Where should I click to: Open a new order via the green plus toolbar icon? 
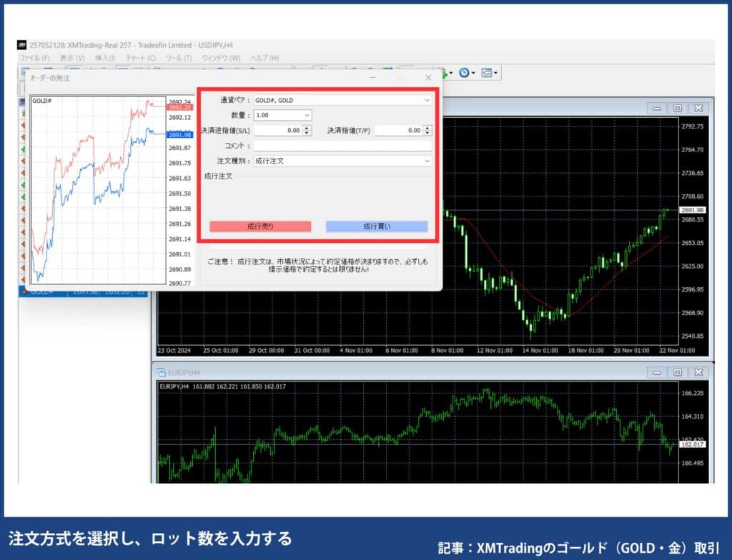[443, 72]
